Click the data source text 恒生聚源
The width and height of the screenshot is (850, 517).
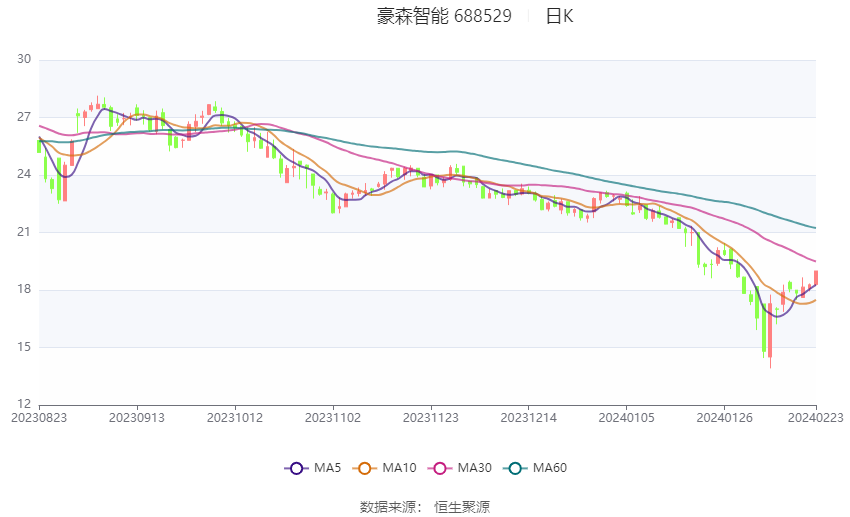pos(462,507)
